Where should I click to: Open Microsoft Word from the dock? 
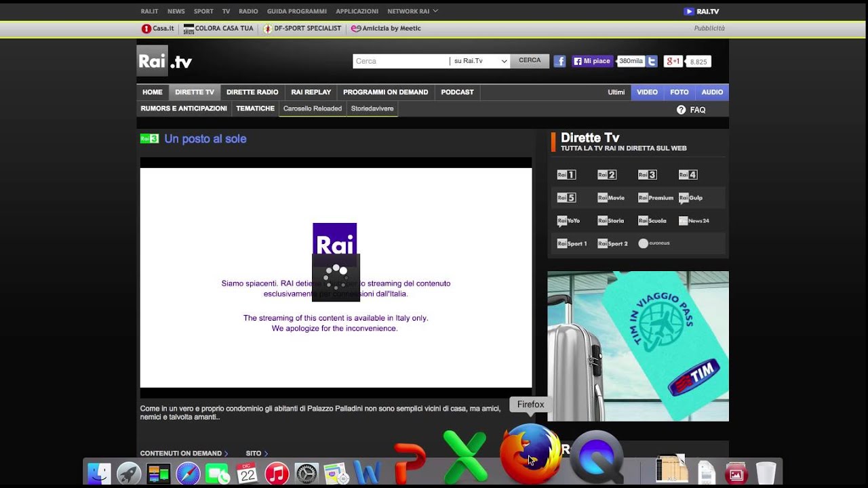[x=367, y=472]
